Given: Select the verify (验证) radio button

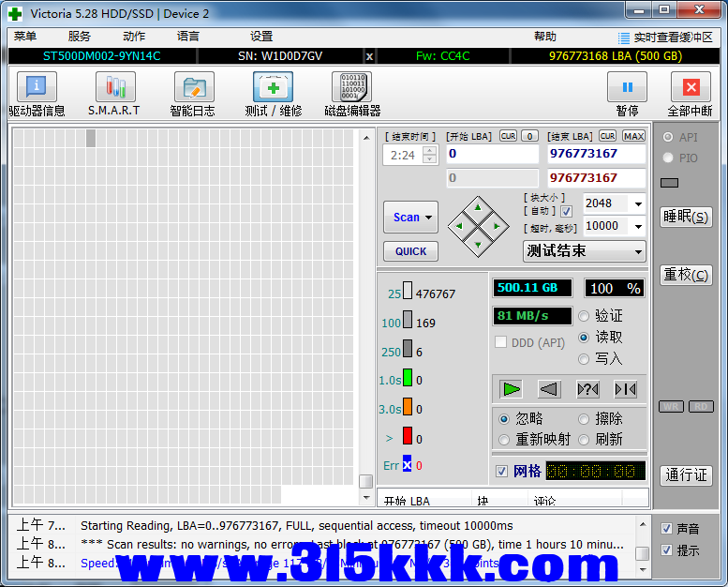Looking at the screenshot, I should point(584,316).
